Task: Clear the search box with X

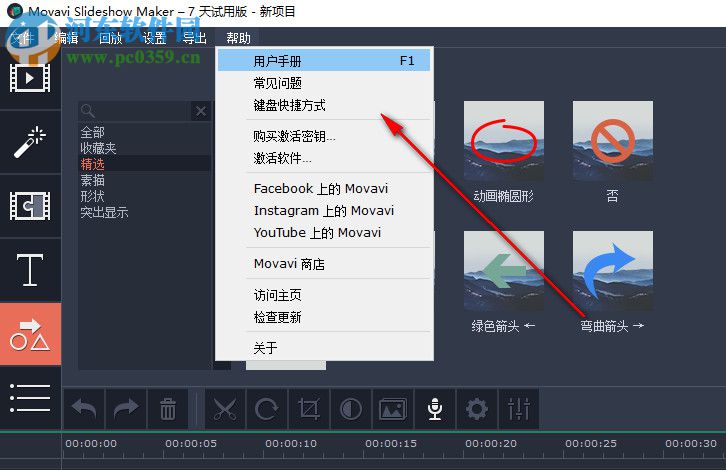Action: 201,111
